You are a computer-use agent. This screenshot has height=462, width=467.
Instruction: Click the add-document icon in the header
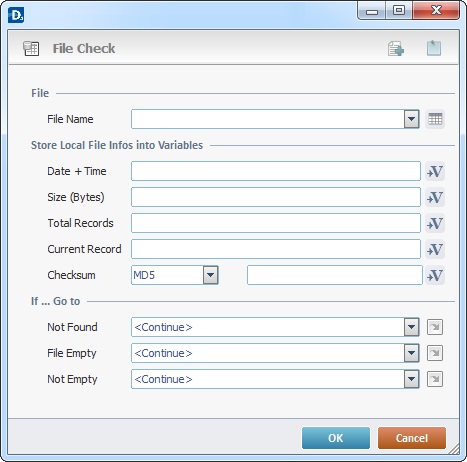(x=396, y=49)
